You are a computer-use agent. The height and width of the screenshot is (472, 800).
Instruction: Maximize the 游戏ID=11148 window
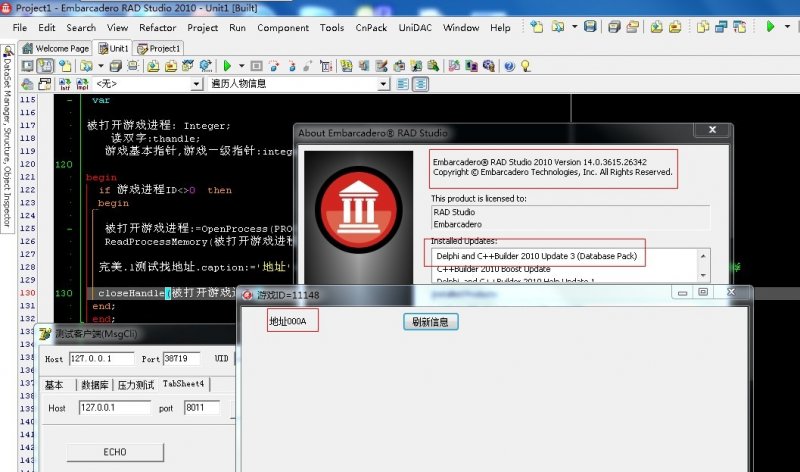[703, 292]
